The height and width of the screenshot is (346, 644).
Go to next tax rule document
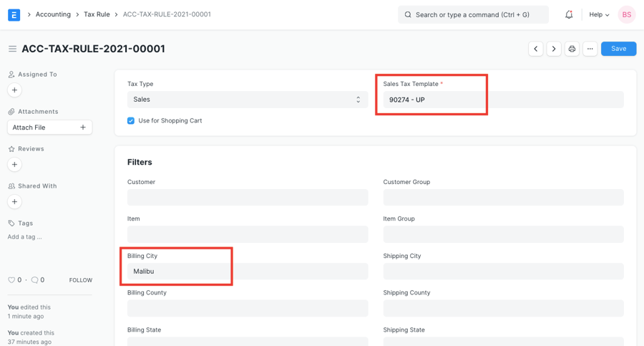click(x=554, y=49)
